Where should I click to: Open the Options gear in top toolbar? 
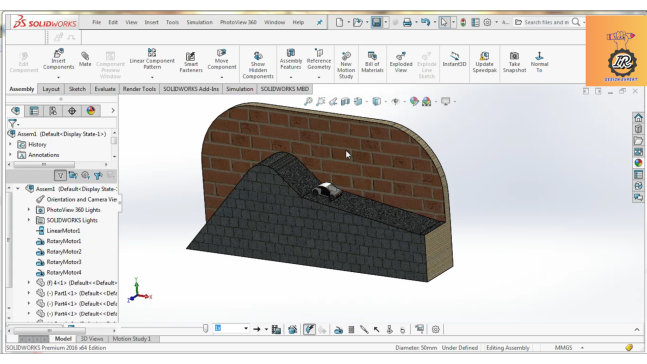(x=487, y=22)
